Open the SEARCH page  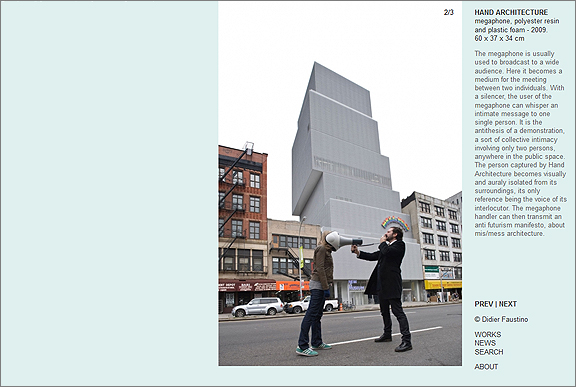click(x=489, y=352)
